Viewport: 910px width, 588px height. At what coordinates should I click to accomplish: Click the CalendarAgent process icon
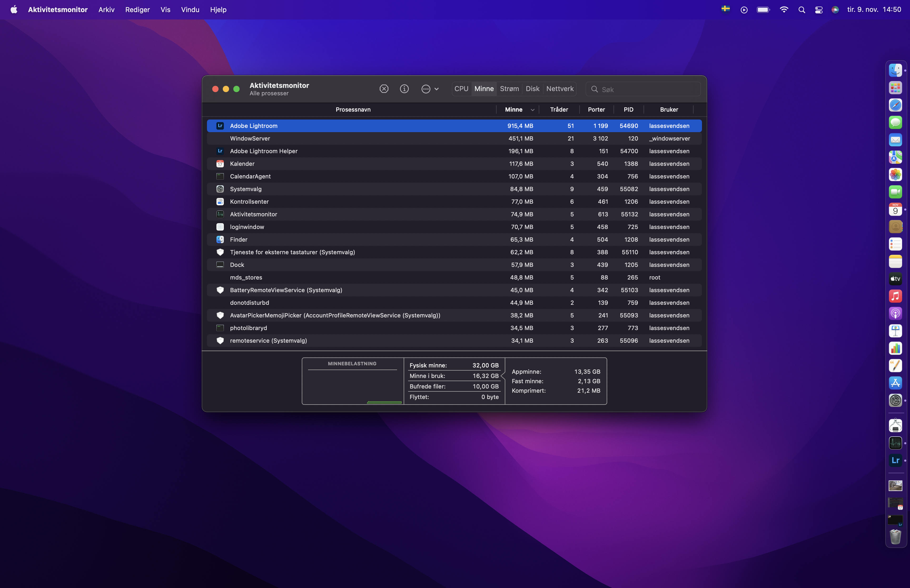click(x=220, y=176)
